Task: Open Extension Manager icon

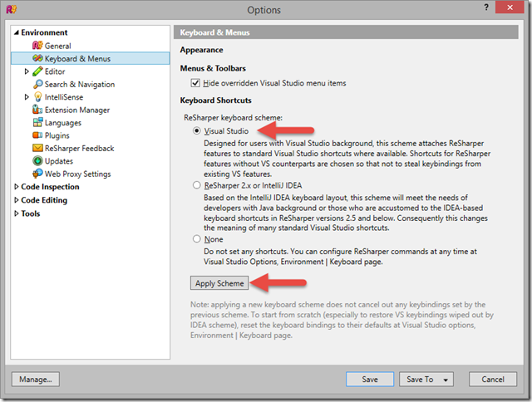Action: pyautogui.click(x=37, y=110)
